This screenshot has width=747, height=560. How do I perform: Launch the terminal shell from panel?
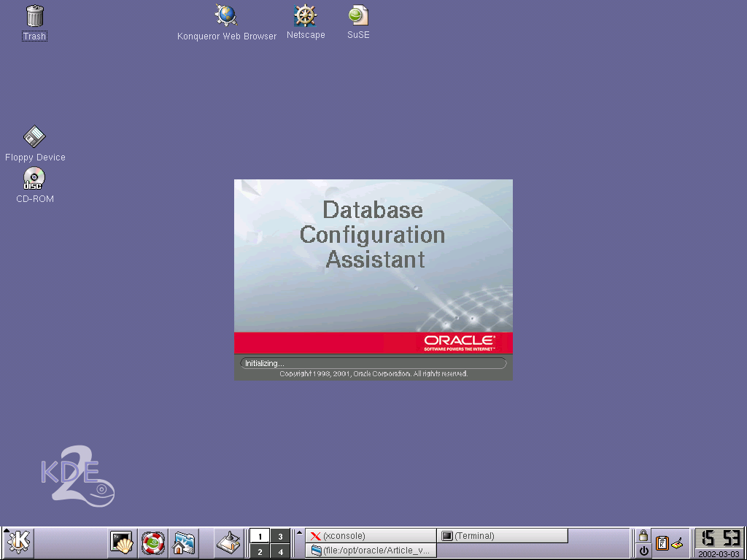point(122,542)
